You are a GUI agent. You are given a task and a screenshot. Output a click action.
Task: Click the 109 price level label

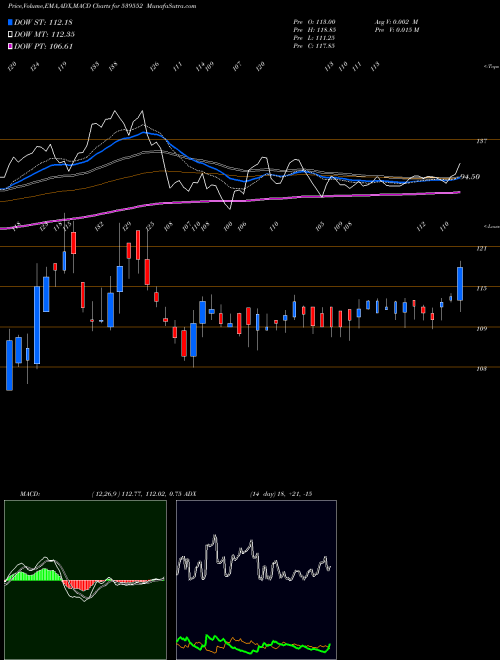pos(482,329)
